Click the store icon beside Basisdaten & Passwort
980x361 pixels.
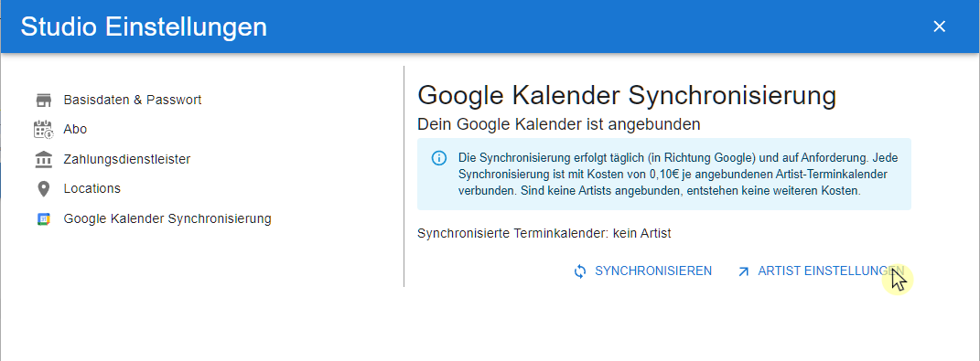pyautogui.click(x=43, y=100)
